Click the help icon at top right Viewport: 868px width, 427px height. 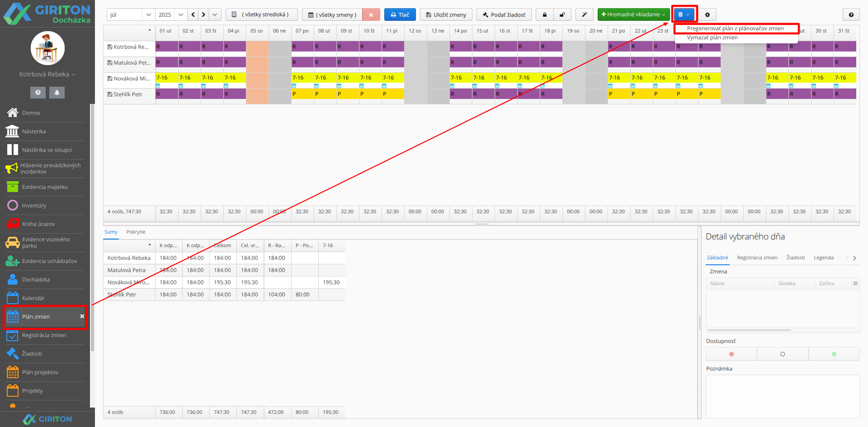pyautogui.click(x=851, y=14)
